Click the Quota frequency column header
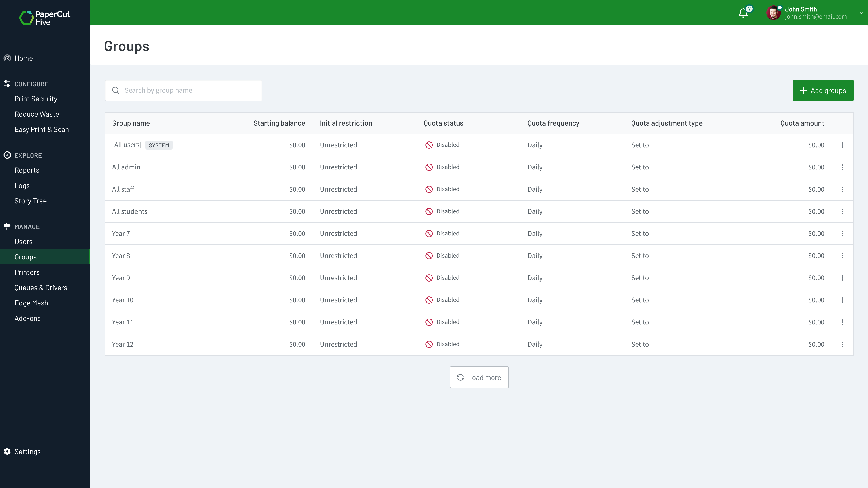 [553, 123]
